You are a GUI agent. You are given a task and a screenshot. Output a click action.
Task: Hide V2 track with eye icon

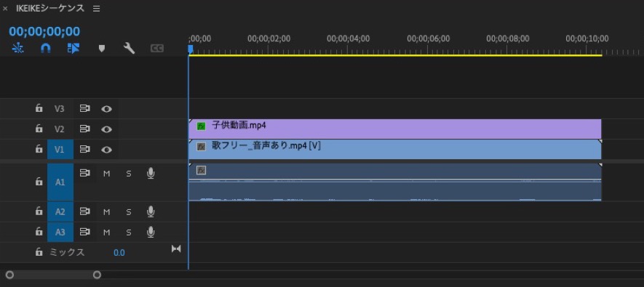click(107, 129)
